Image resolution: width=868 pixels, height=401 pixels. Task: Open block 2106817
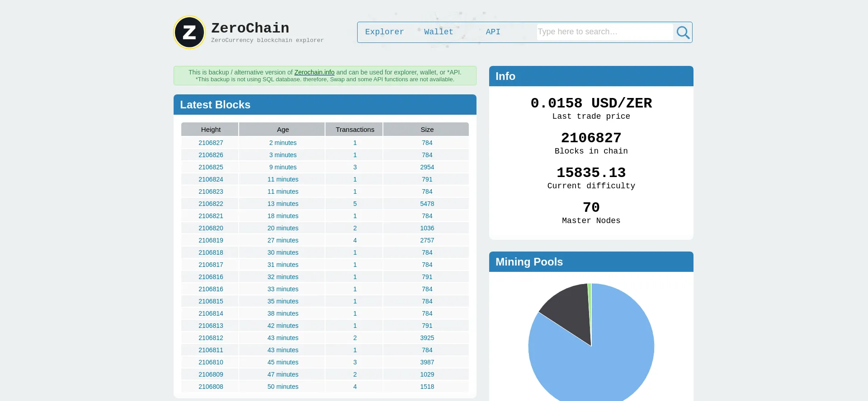tap(211, 265)
